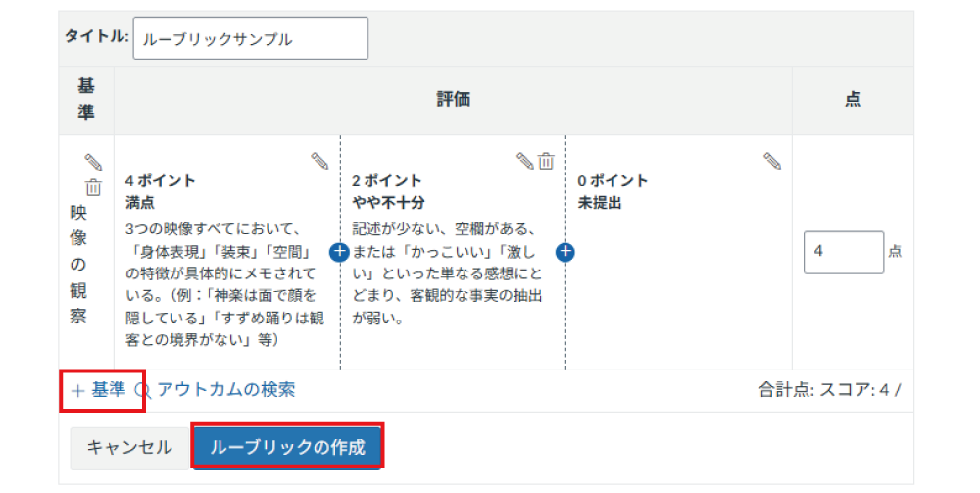Edit the 2 ポイント rating using its pencil icon
This screenshot has width=980, height=493.
[525, 161]
